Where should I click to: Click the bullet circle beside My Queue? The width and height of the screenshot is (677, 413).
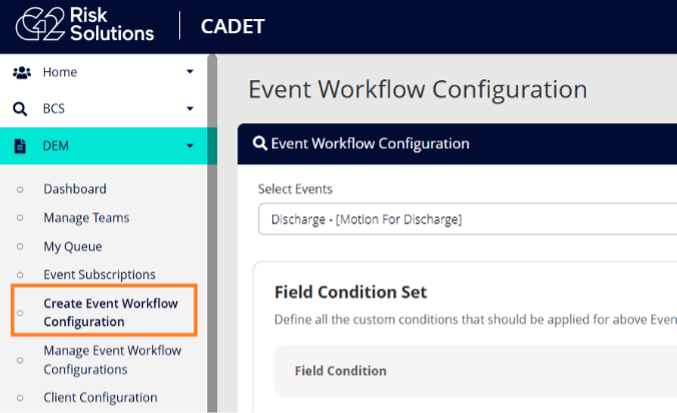click(x=20, y=246)
